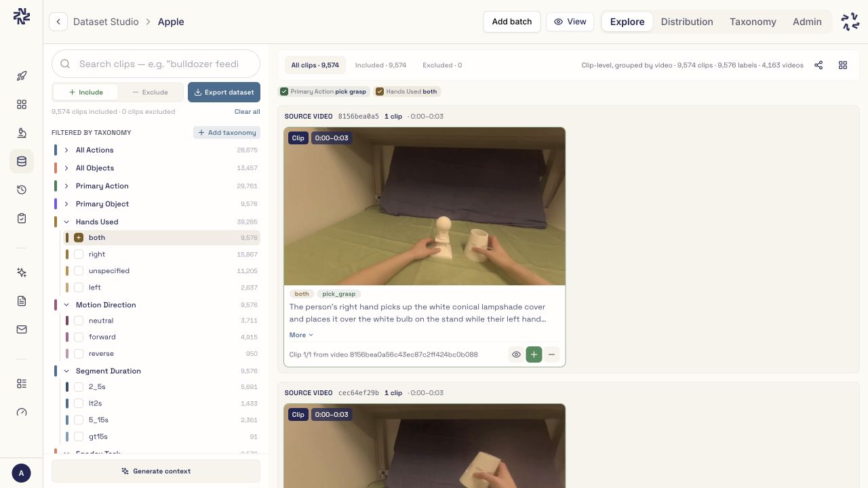This screenshot has width=868, height=488.
Task: Switch to the Taxonomy tab
Action: pyautogui.click(x=753, y=22)
